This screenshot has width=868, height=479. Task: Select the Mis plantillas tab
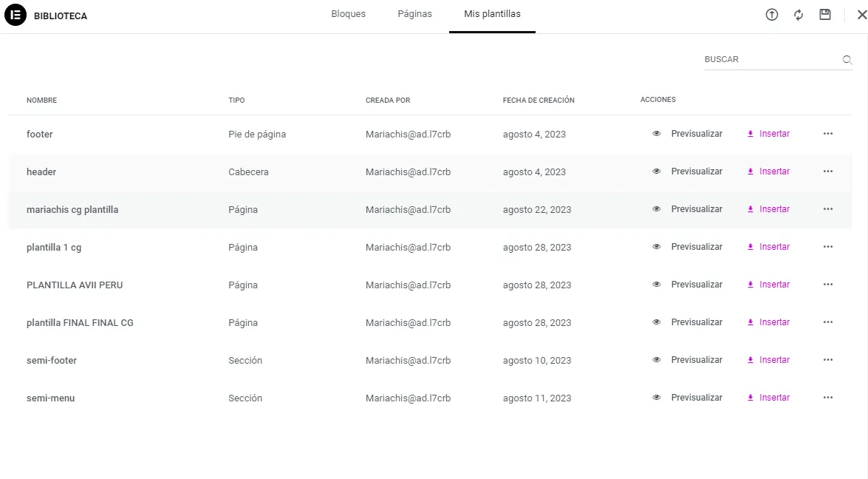(x=492, y=14)
